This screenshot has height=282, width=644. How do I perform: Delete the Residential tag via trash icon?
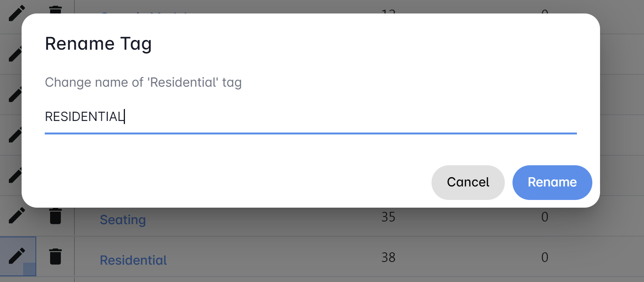click(56, 256)
